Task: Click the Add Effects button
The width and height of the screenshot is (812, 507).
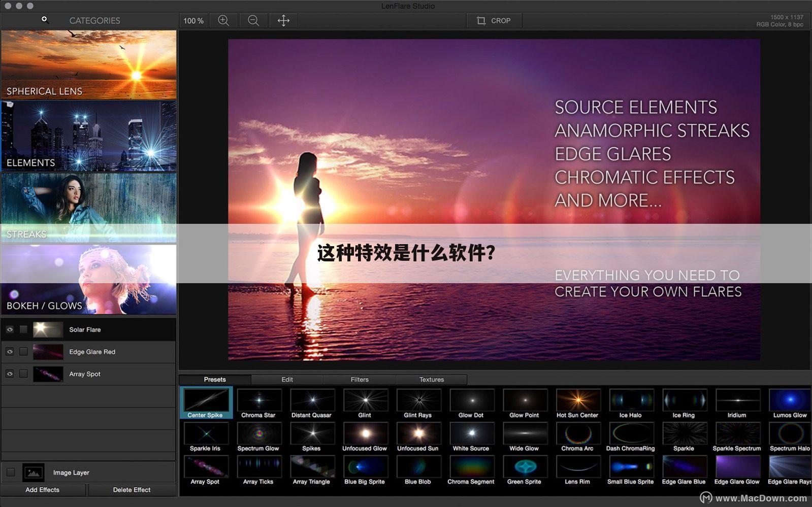Action: click(43, 490)
